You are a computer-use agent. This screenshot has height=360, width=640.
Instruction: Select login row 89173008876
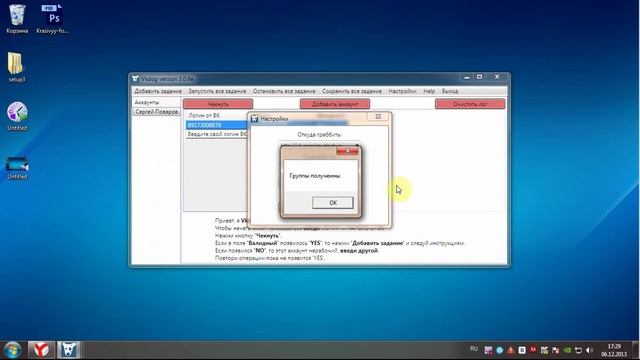tap(217, 125)
